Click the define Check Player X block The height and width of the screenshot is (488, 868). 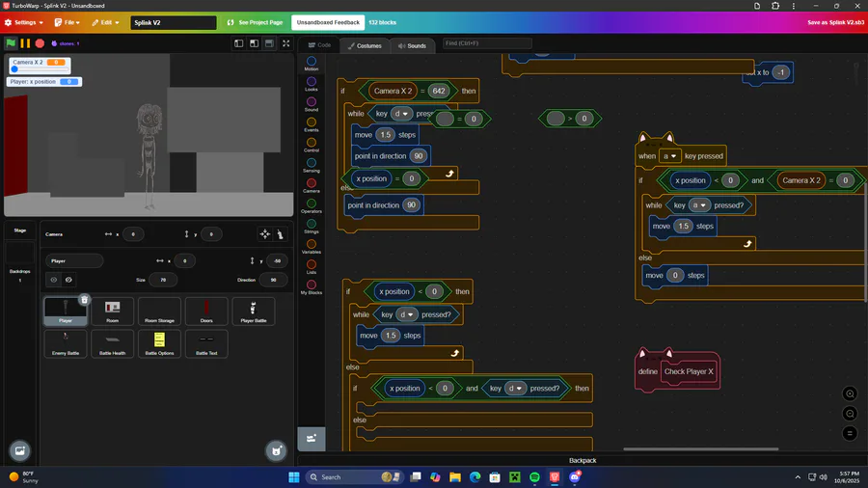click(x=678, y=371)
